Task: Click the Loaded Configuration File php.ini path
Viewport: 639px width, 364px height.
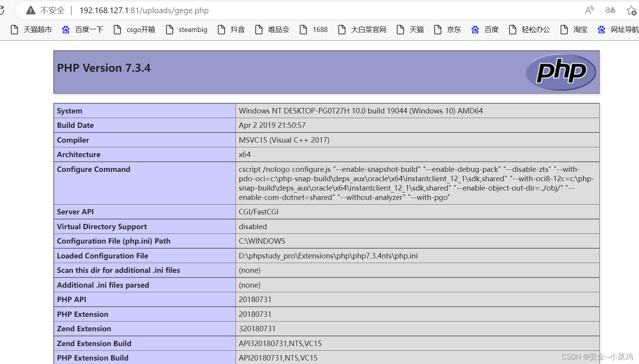Action: point(328,256)
